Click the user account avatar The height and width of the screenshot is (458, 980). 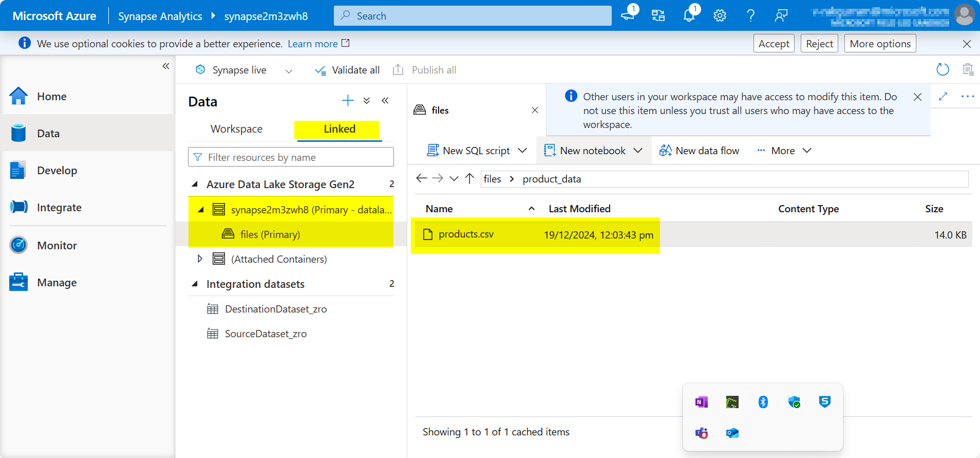point(965,14)
